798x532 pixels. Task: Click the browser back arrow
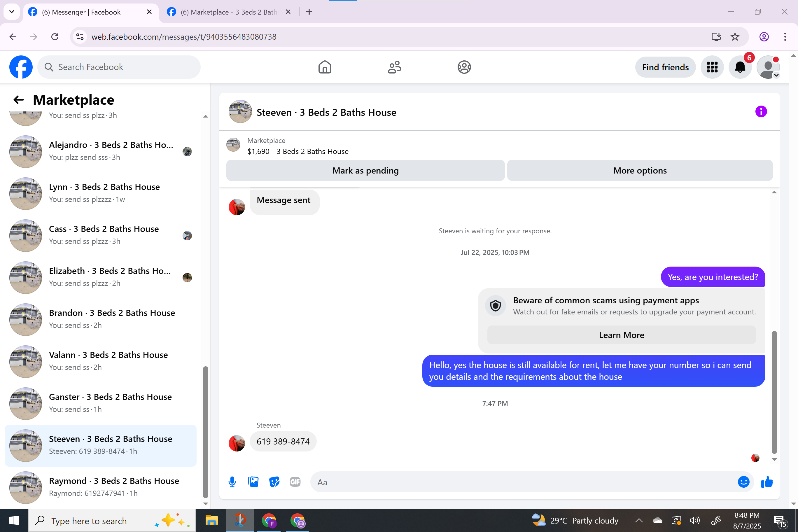(x=13, y=37)
